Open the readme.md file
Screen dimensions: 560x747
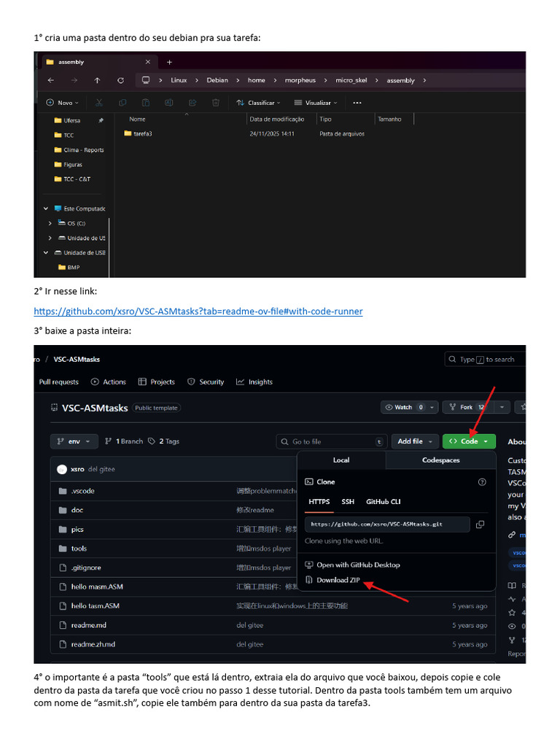[88, 625]
